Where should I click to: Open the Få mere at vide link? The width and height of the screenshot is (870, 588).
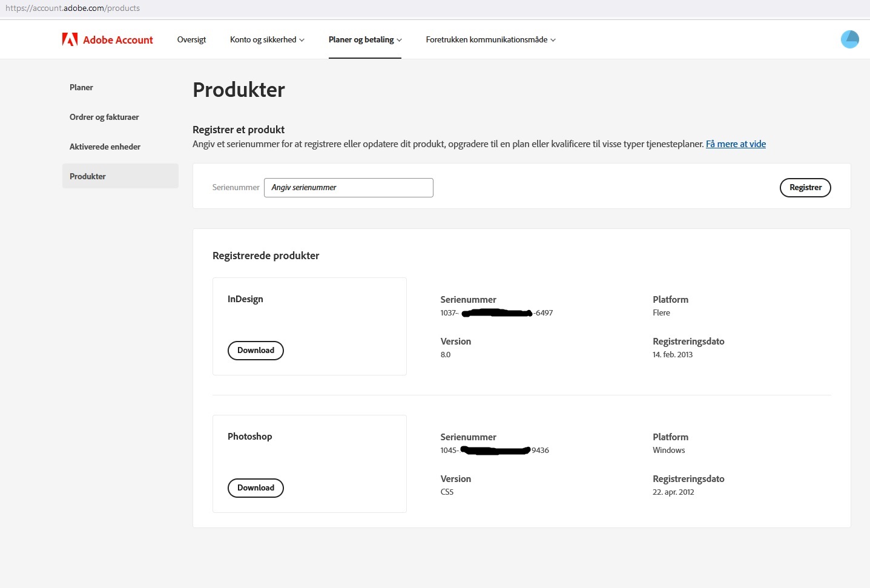(736, 144)
